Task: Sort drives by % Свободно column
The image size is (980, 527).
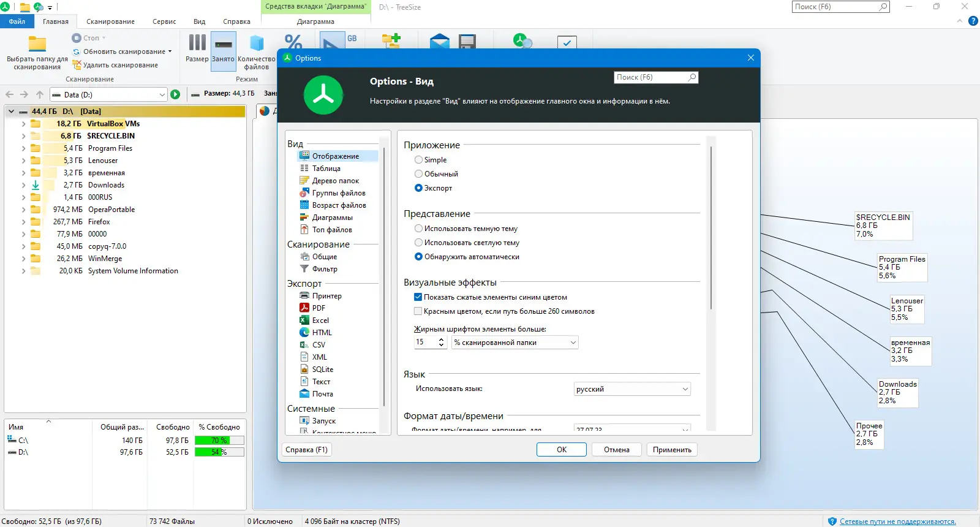Action: click(219, 427)
